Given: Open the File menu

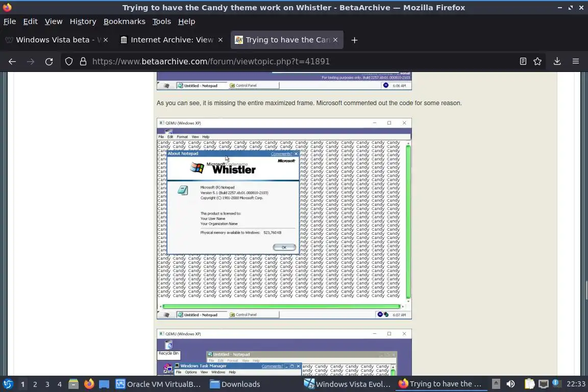Looking at the screenshot, I should (x=10, y=21).
